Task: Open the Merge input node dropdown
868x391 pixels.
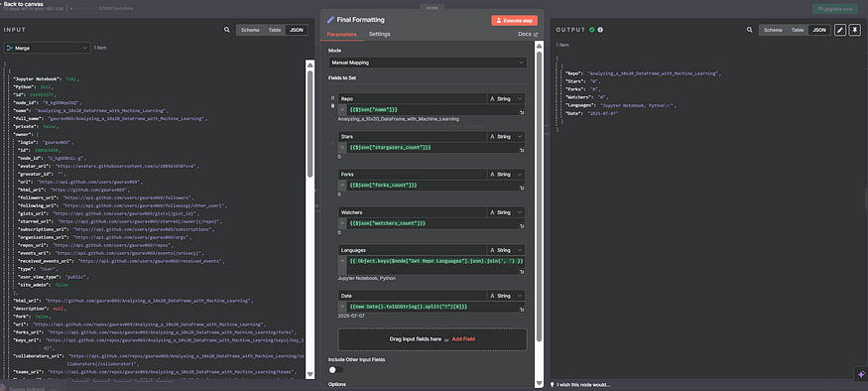Action: pos(47,49)
